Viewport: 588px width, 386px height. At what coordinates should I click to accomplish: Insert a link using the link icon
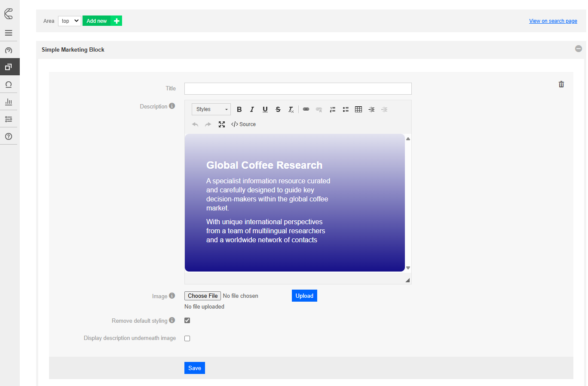pos(306,109)
